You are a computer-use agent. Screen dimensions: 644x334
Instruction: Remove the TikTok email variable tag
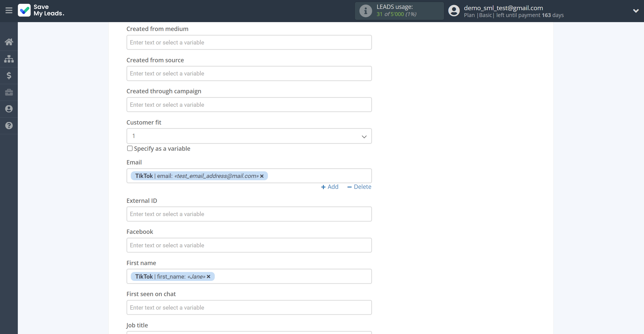pos(262,176)
